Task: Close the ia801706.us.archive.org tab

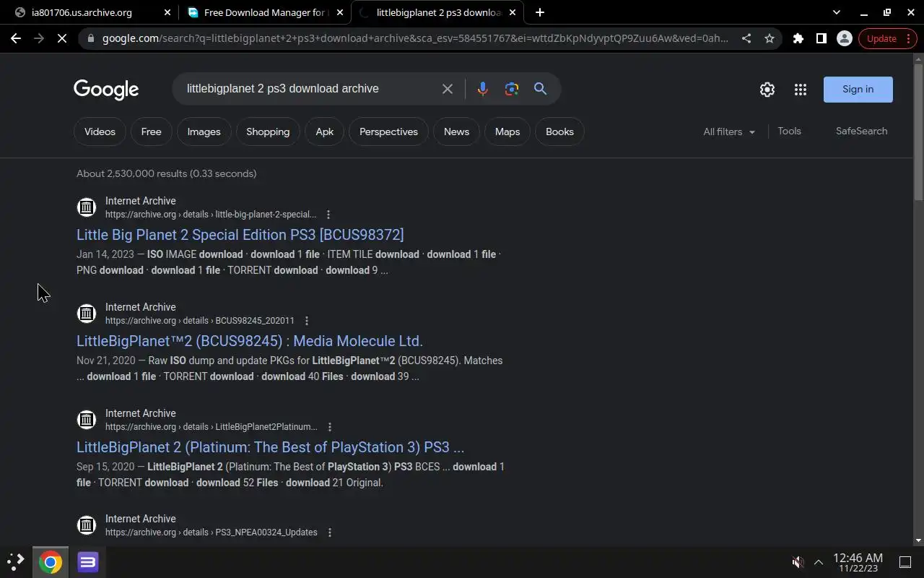Action: [x=167, y=12]
